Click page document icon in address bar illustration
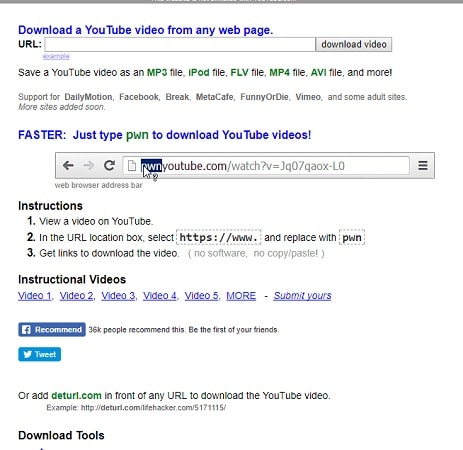 pyautogui.click(x=132, y=165)
